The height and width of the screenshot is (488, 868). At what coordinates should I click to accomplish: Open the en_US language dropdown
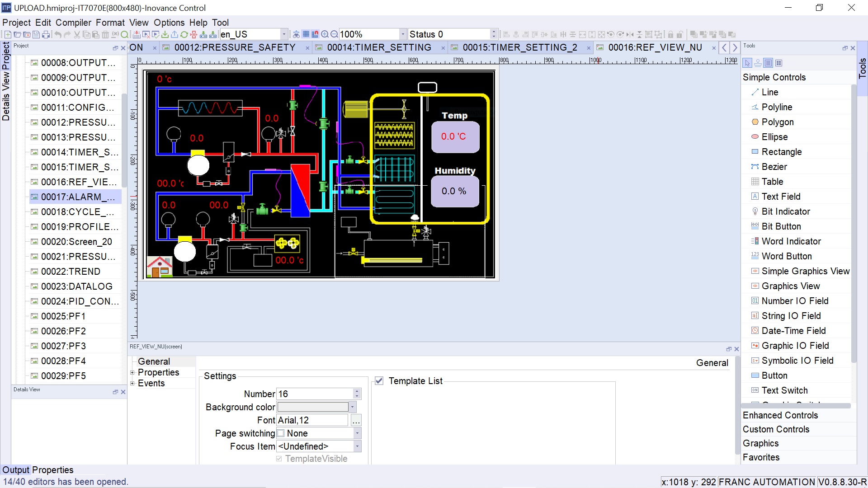tap(284, 34)
